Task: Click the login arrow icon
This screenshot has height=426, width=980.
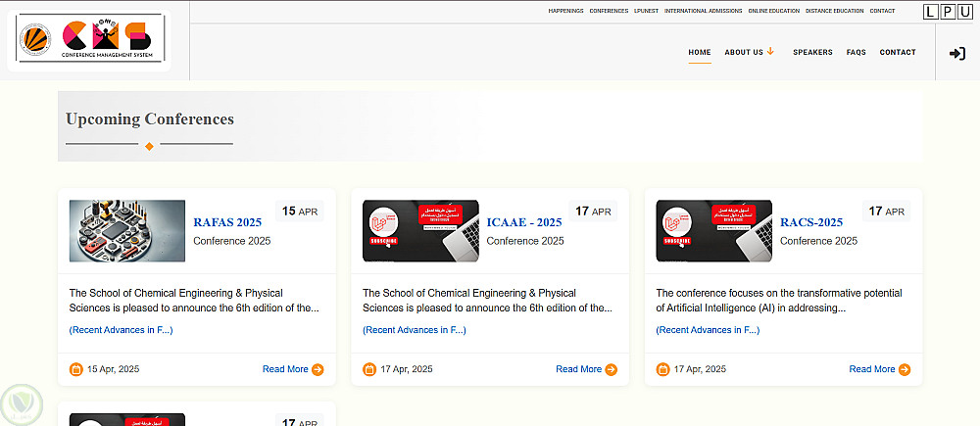Action: (x=956, y=54)
